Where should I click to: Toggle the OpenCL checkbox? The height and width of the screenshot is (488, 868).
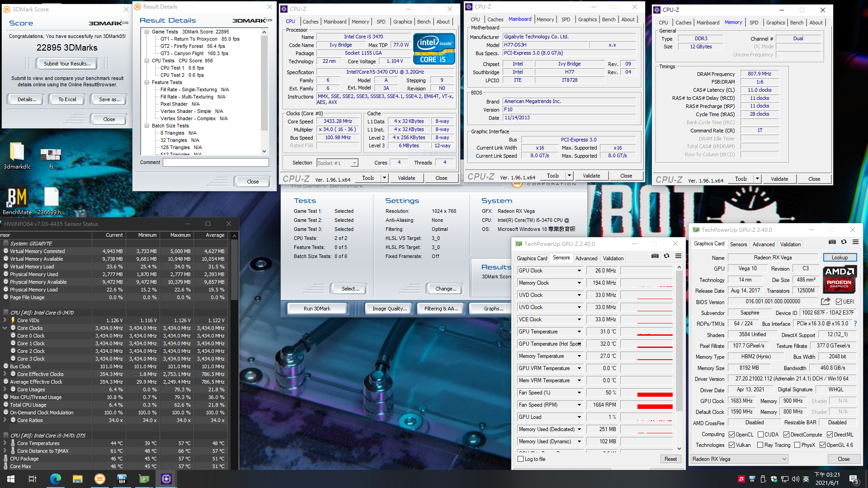tap(731, 434)
